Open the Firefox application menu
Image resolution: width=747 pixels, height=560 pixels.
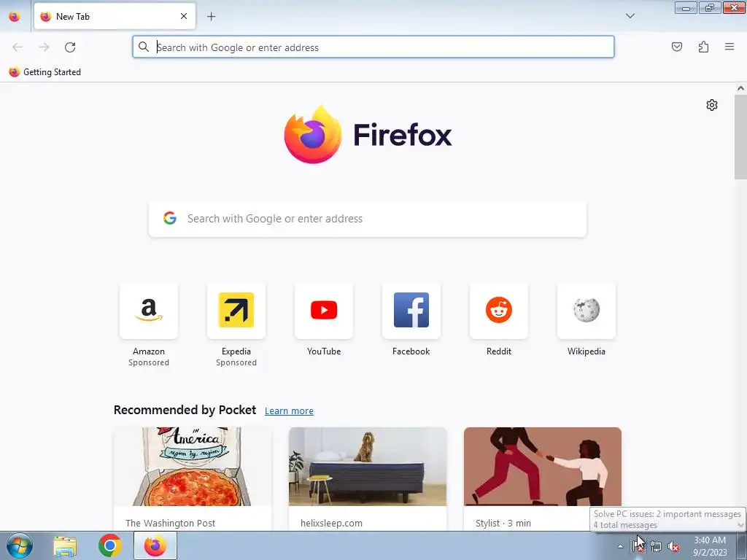pyautogui.click(x=729, y=47)
